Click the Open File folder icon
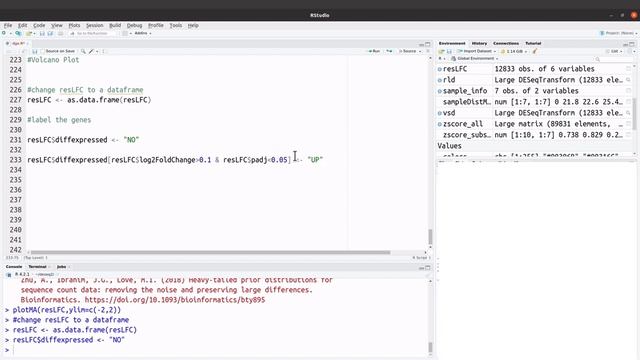The image size is (640, 360). coord(29,33)
